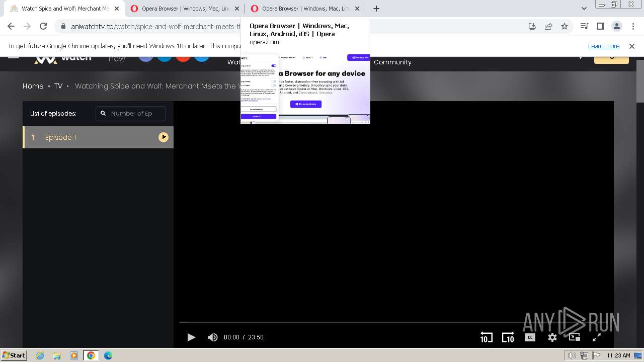Viewport: 644px width, 362px height.
Task: Play Episode 1 from the episode list
Action: pos(98,137)
